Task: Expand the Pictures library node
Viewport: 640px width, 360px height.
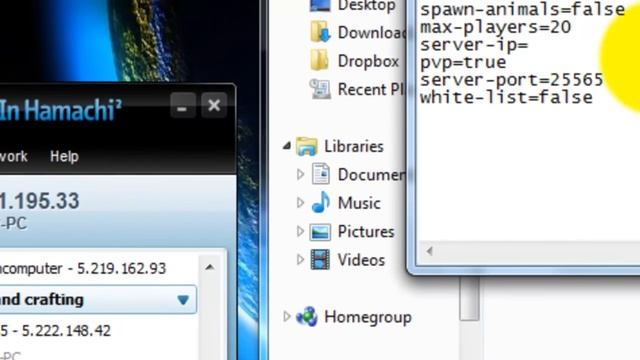Action: point(300,231)
